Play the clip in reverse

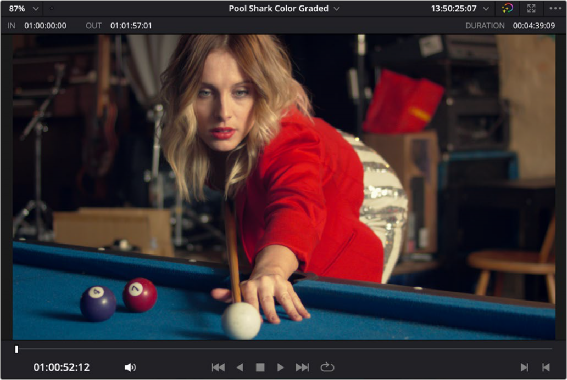(240, 367)
